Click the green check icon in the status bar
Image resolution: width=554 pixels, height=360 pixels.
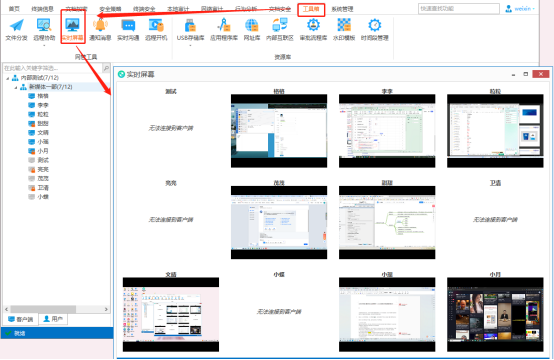[x=8, y=333]
